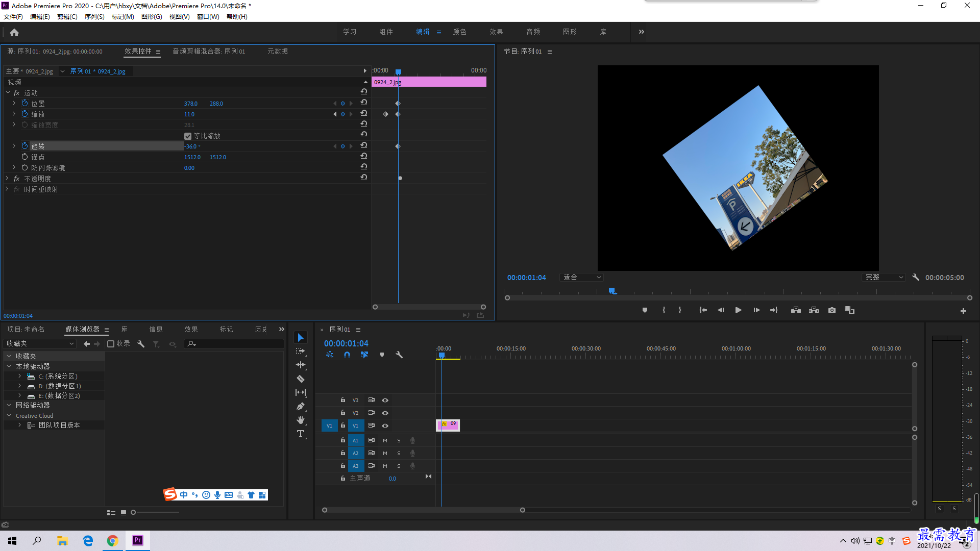Reset the Rotation parameter
Viewport: 980px width, 551px height.
[x=364, y=145]
